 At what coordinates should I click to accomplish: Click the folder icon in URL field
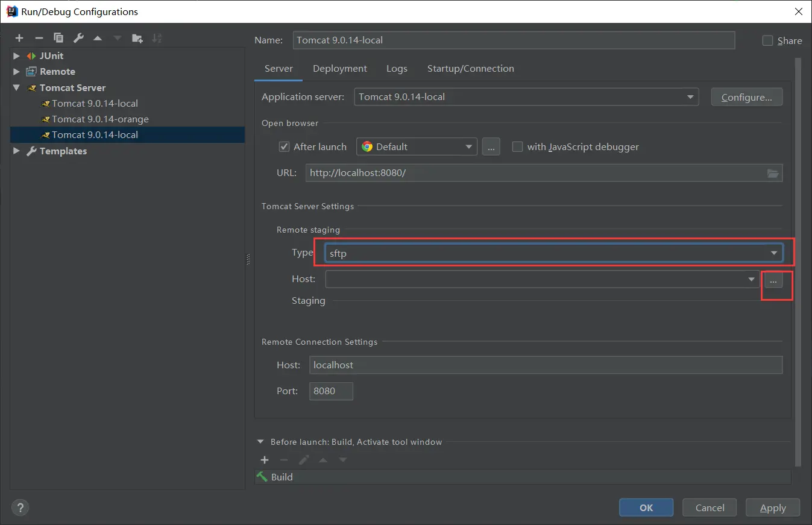click(x=773, y=173)
